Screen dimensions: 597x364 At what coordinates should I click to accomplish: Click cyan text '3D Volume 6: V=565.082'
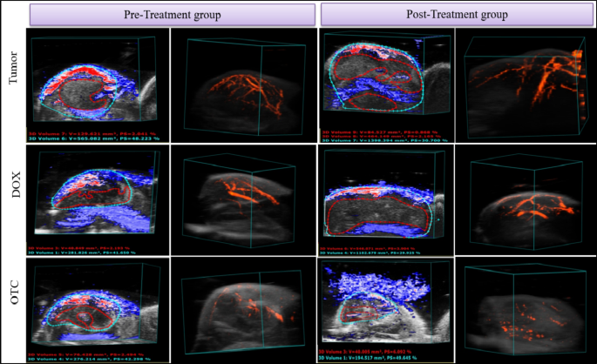(93, 138)
